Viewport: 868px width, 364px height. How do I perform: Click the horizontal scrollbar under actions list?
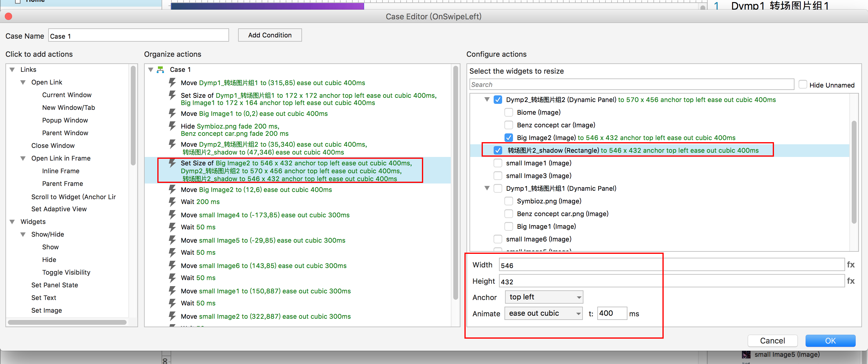tap(67, 322)
